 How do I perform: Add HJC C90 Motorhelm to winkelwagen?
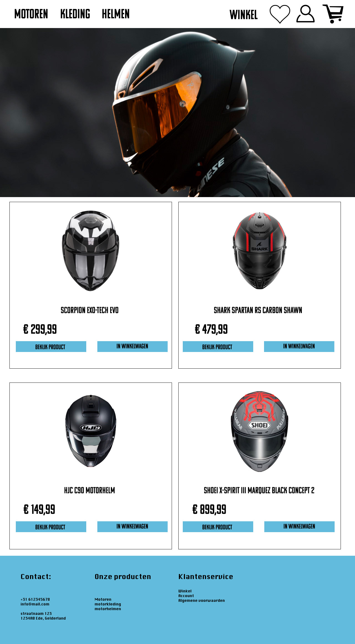point(132,527)
